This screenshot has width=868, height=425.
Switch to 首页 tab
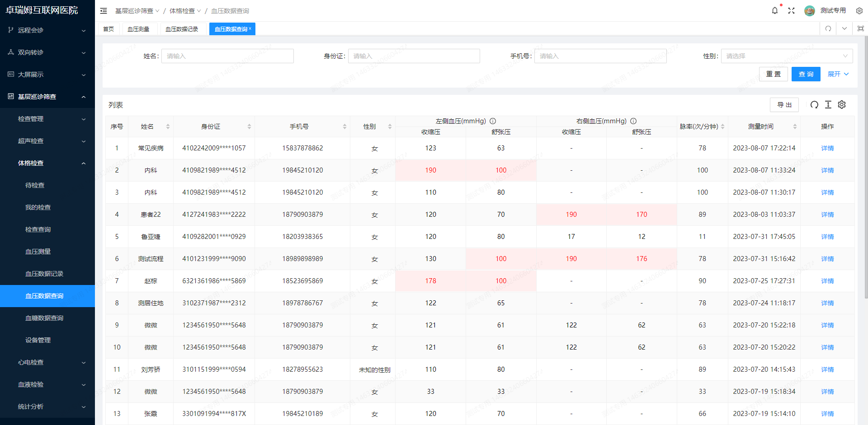point(108,29)
